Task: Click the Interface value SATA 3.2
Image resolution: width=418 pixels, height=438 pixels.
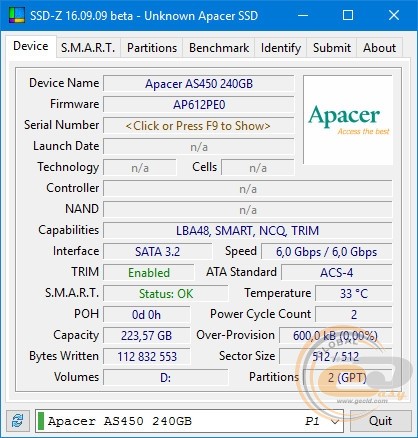Action: [157, 252]
